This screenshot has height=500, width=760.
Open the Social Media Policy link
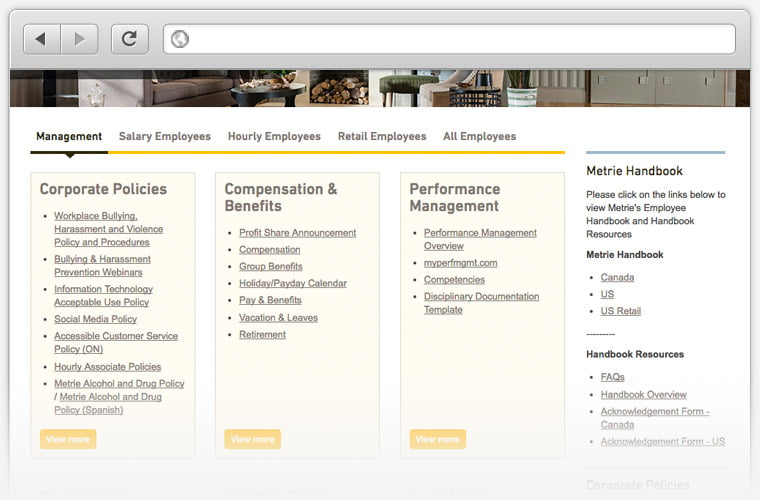click(x=95, y=319)
